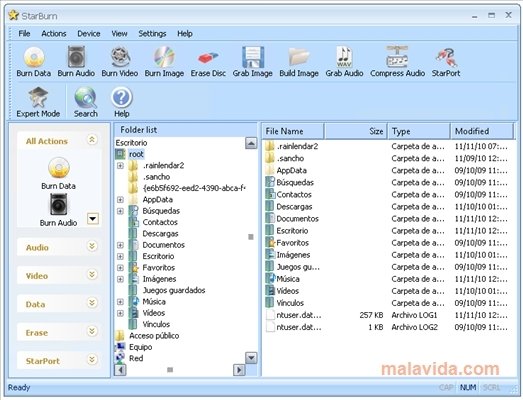Click the folder list scroll-down arrow
This screenshot has width=523, height=400.
tap(251, 358)
